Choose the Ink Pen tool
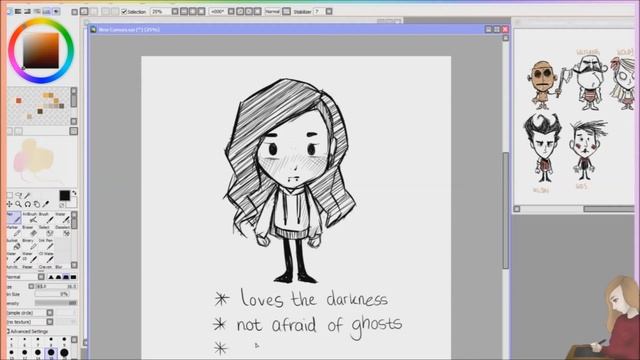The width and height of the screenshot is (640, 360). (46, 244)
